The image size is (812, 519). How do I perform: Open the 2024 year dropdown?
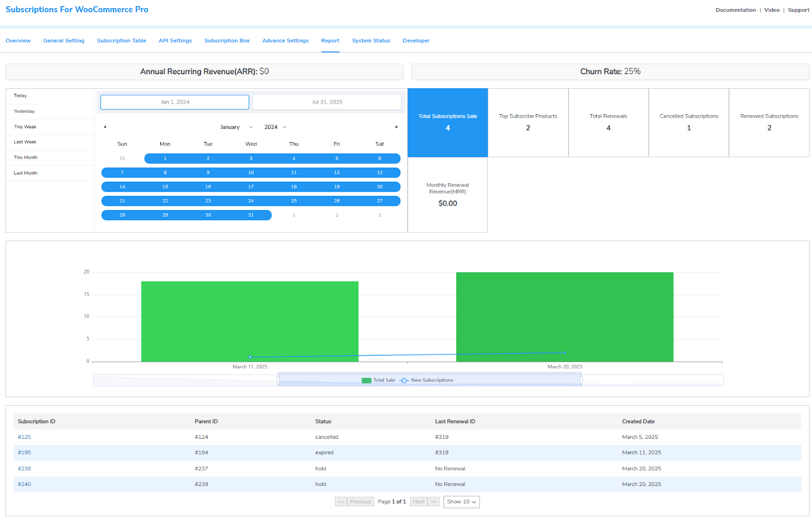point(275,127)
